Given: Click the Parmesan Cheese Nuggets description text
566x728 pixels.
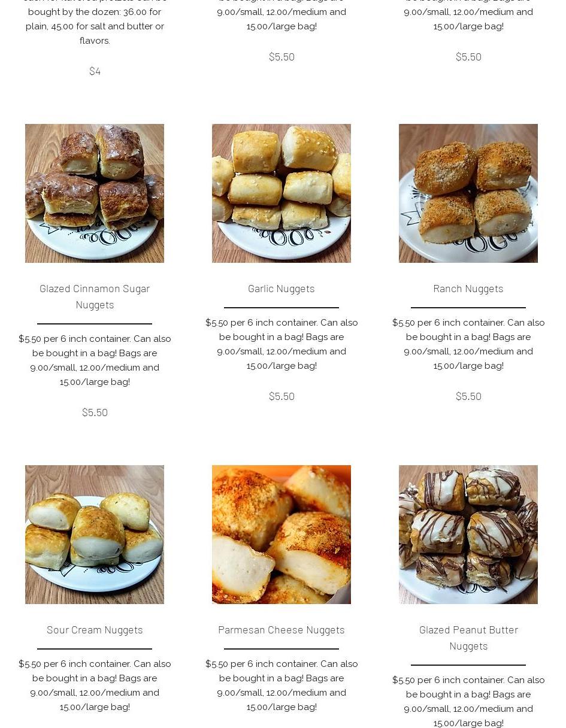Looking at the screenshot, I should [282, 685].
